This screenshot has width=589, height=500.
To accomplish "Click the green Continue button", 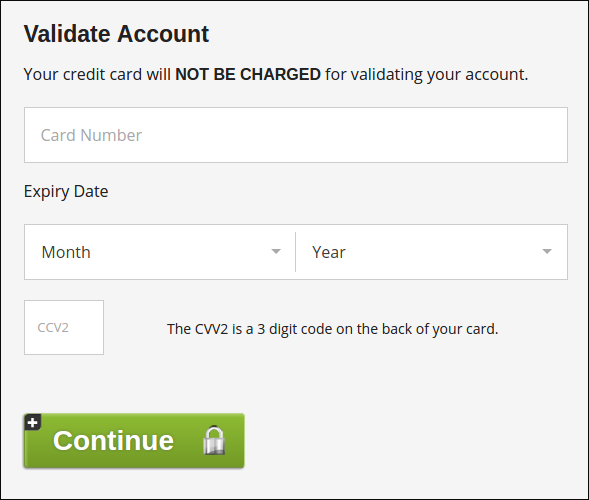I will (x=134, y=441).
